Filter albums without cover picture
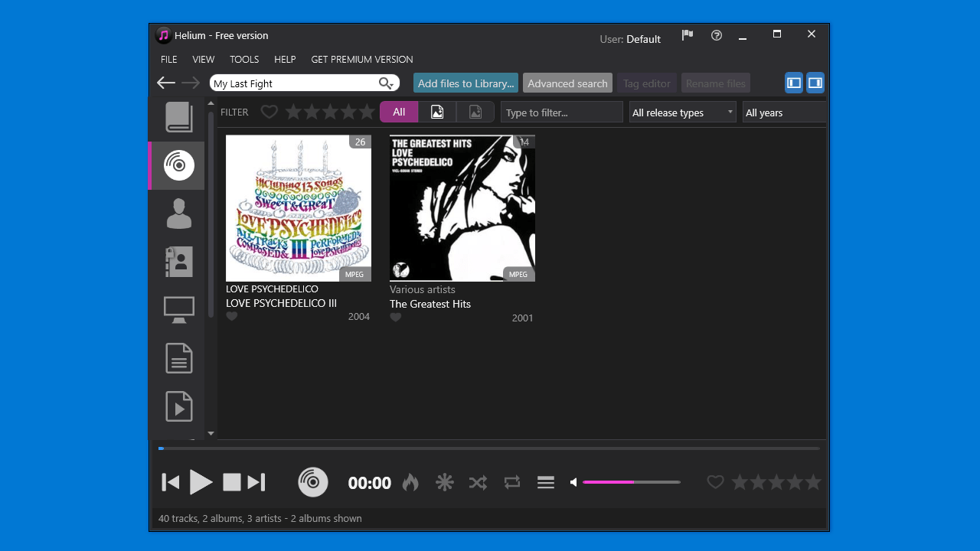Viewport: 980px width, 551px height. pyautogui.click(x=475, y=112)
